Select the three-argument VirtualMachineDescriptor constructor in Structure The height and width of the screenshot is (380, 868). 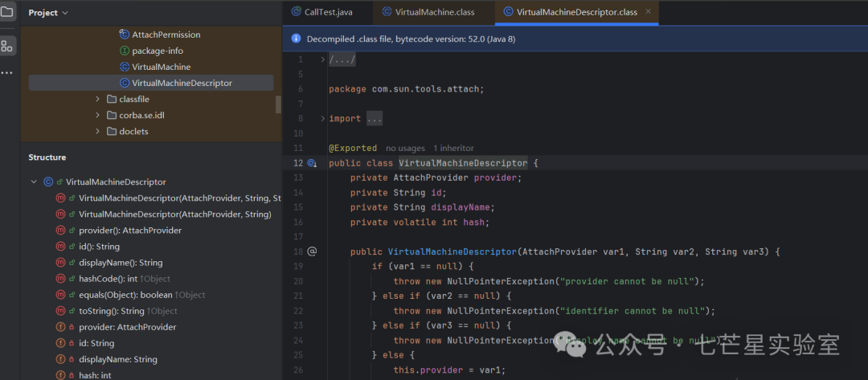(180, 198)
